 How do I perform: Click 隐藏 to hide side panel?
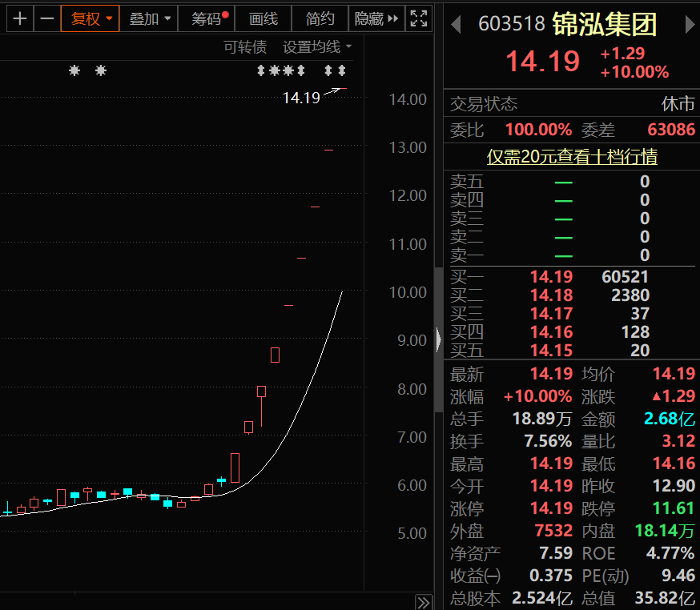376,18
